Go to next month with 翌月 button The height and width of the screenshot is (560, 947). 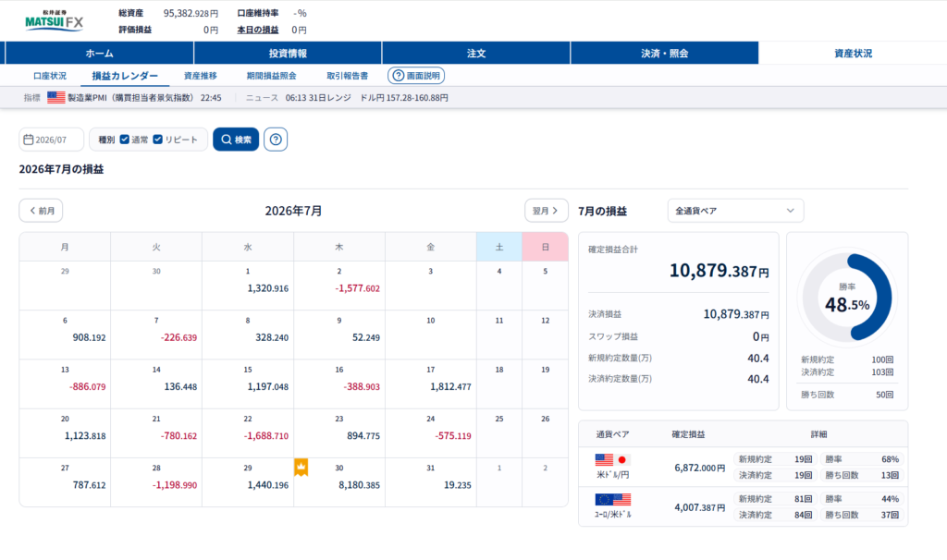click(546, 211)
